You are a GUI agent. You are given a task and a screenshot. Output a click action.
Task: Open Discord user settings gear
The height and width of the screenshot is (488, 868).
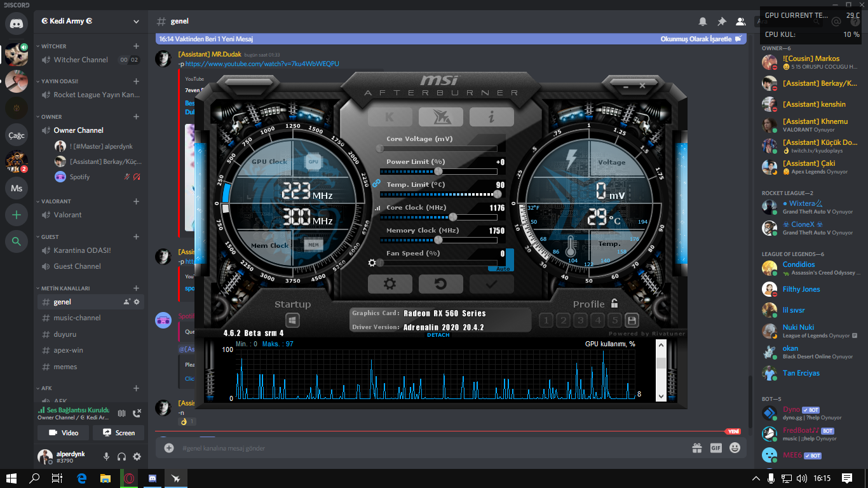point(137,456)
